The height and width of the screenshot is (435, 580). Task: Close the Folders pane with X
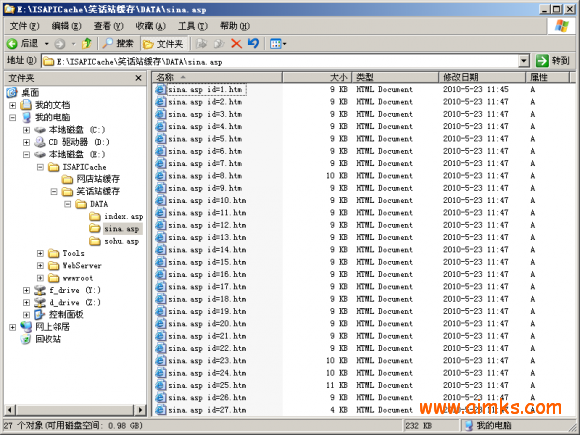click(138, 78)
